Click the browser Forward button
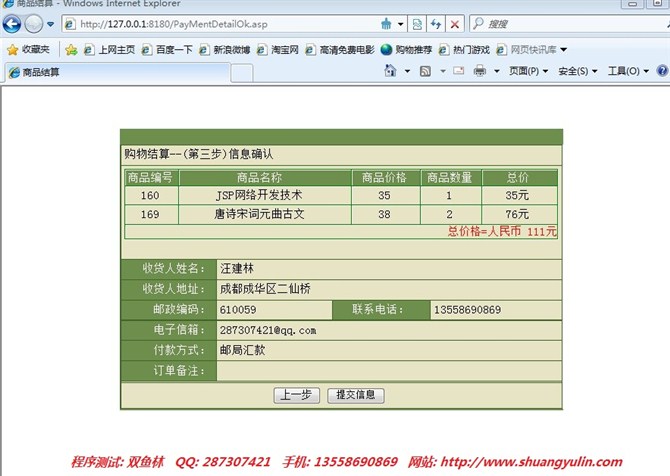This screenshot has width=670, height=476. [34, 24]
